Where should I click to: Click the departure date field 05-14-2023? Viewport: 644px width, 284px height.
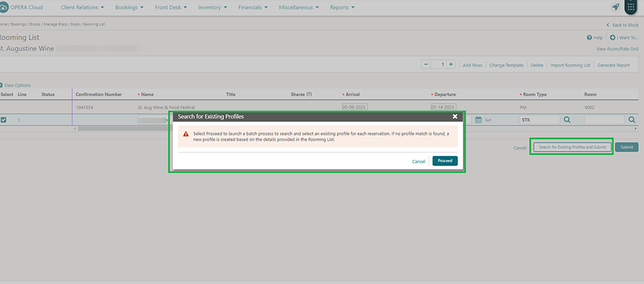(443, 107)
